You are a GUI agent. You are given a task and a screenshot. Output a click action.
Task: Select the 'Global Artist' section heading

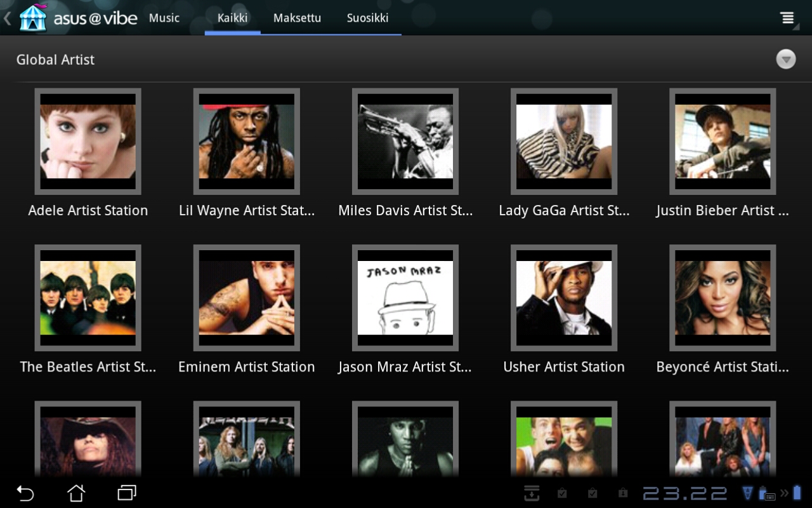tap(55, 60)
